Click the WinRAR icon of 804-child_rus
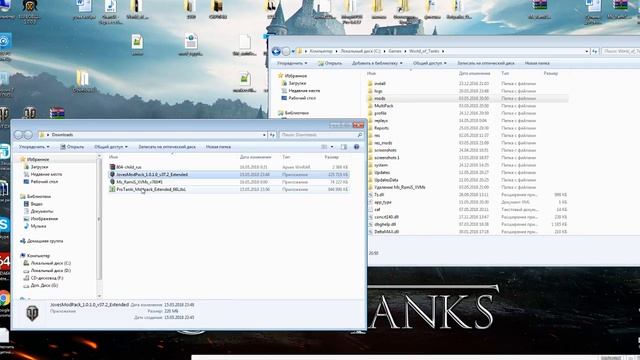 click(x=112, y=167)
